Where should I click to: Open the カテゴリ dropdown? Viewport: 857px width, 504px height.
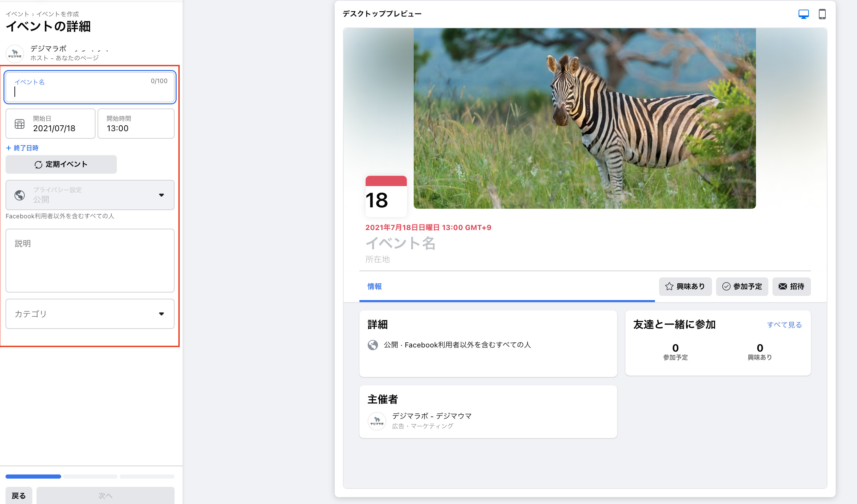click(x=90, y=314)
